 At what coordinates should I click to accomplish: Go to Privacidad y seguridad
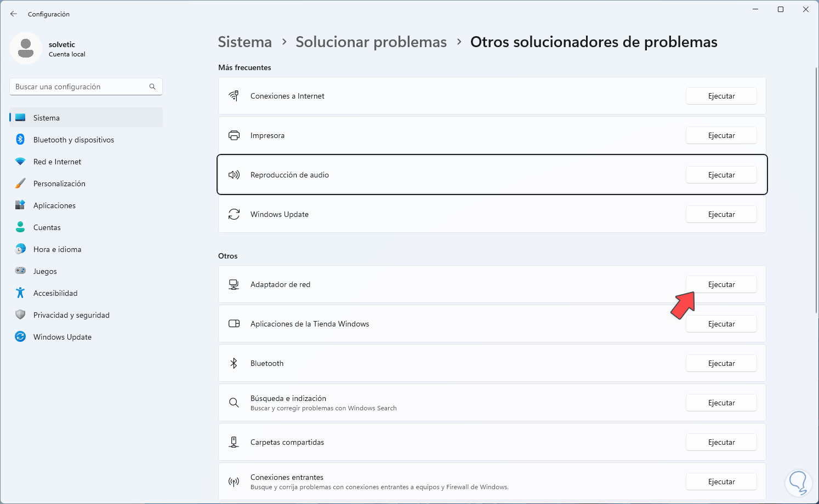[x=71, y=315]
